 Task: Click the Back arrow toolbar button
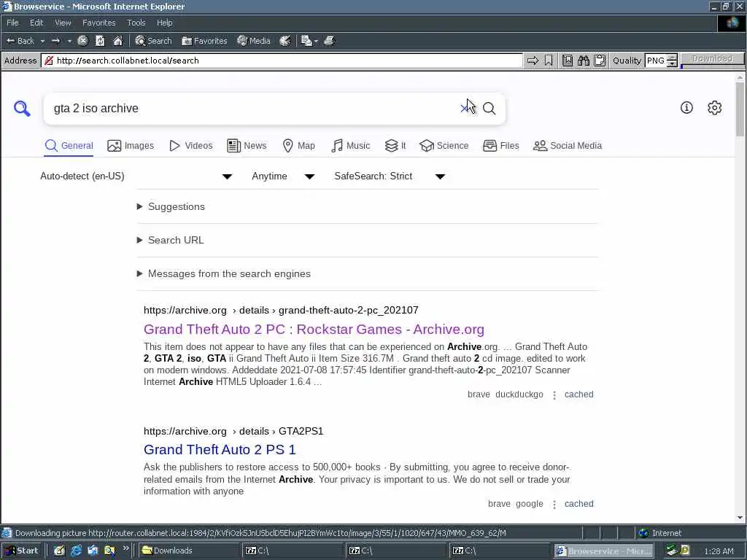click(x=20, y=41)
